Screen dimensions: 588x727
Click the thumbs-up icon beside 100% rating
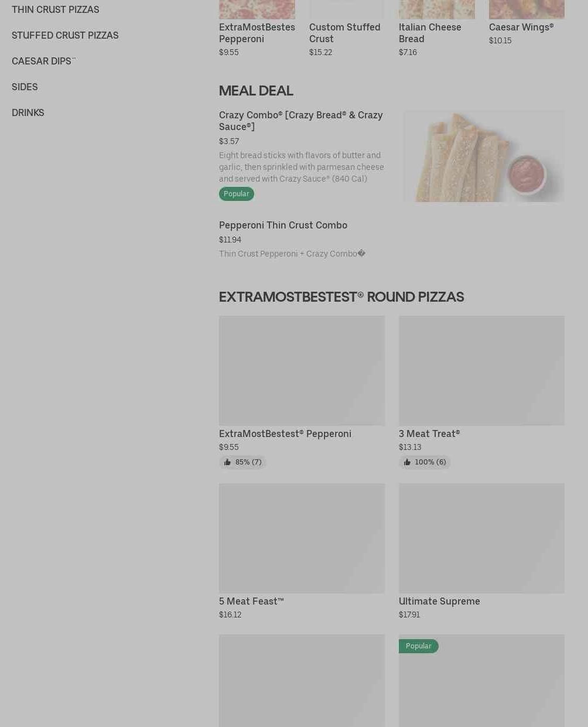pos(407,462)
